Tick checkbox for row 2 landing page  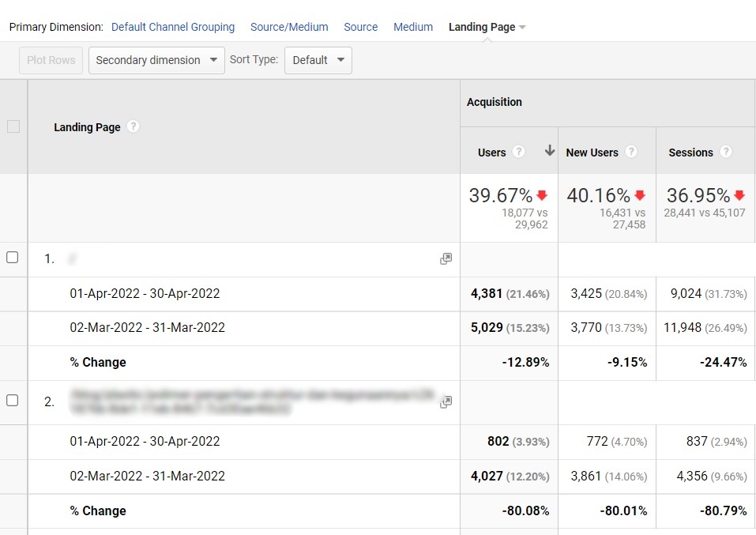point(13,401)
